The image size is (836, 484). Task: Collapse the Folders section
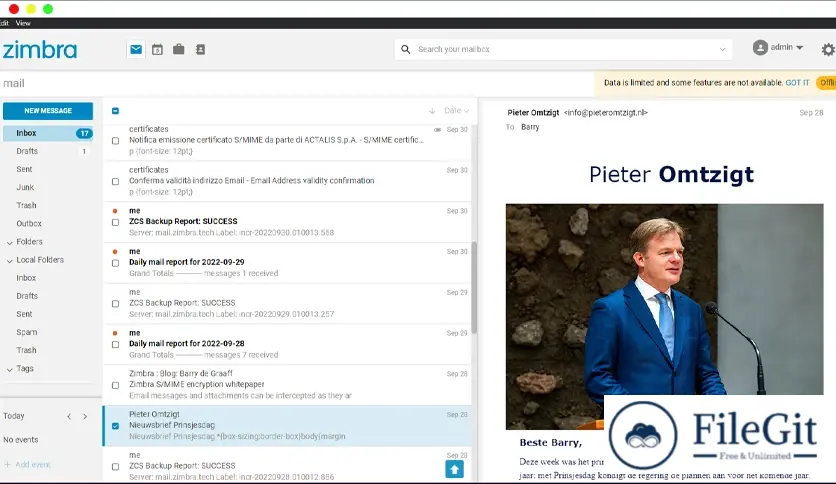[x=10, y=243]
